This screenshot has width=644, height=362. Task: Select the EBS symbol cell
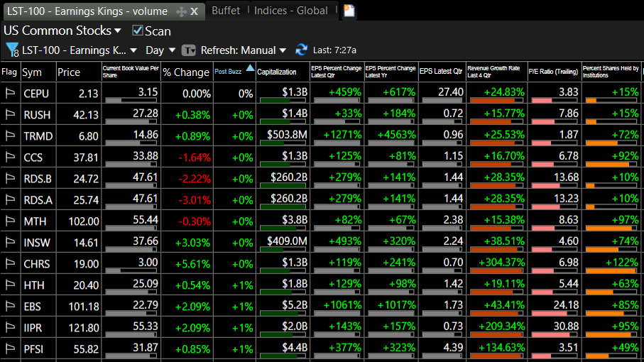(x=38, y=307)
